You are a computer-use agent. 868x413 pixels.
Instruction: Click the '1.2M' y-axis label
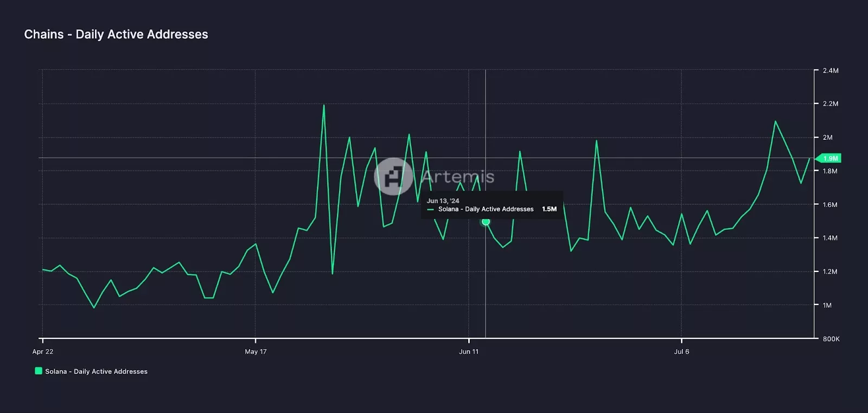coord(830,271)
